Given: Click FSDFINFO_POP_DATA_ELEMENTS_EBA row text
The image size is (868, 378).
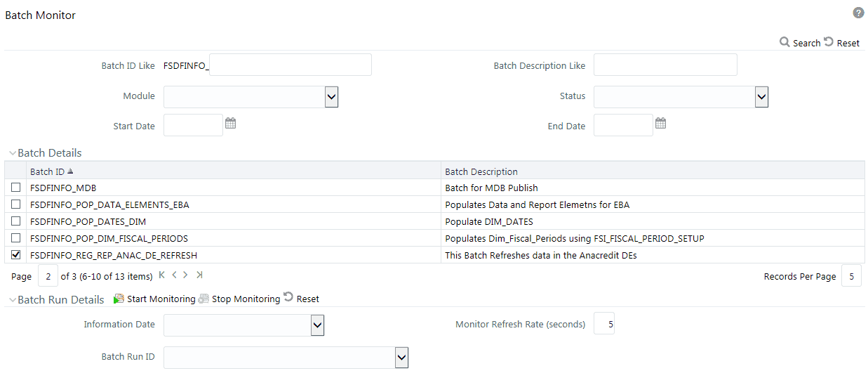Looking at the screenshot, I should click(x=109, y=205).
